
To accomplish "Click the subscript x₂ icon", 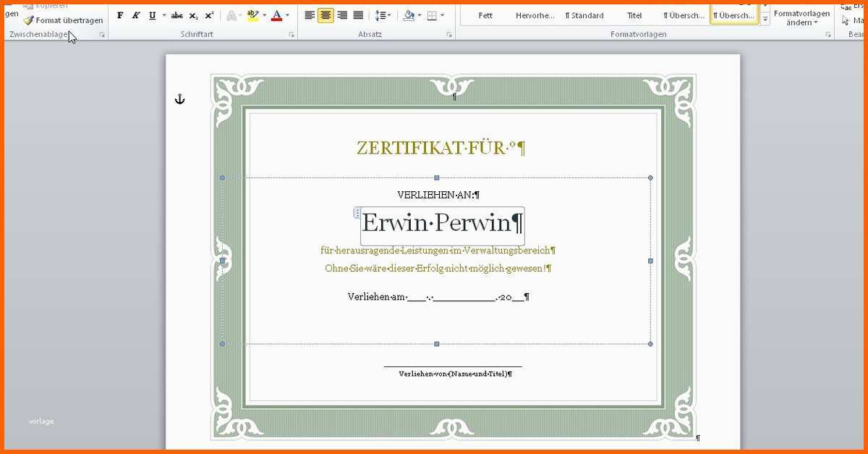I will point(193,15).
